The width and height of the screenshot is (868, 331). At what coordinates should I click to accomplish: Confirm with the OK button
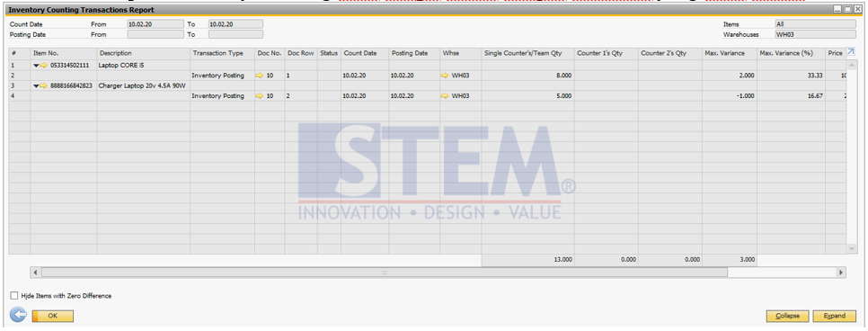tap(53, 316)
